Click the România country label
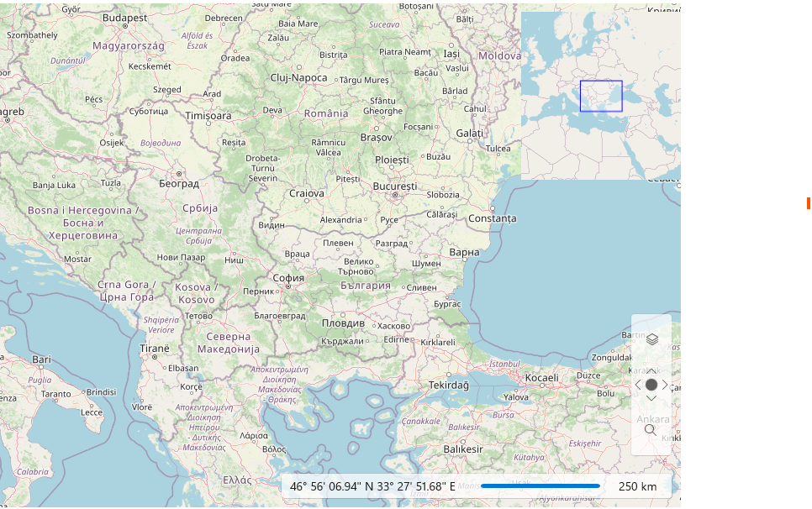Image resolution: width=812 pixels, height=509 pixels. point(326,113)
